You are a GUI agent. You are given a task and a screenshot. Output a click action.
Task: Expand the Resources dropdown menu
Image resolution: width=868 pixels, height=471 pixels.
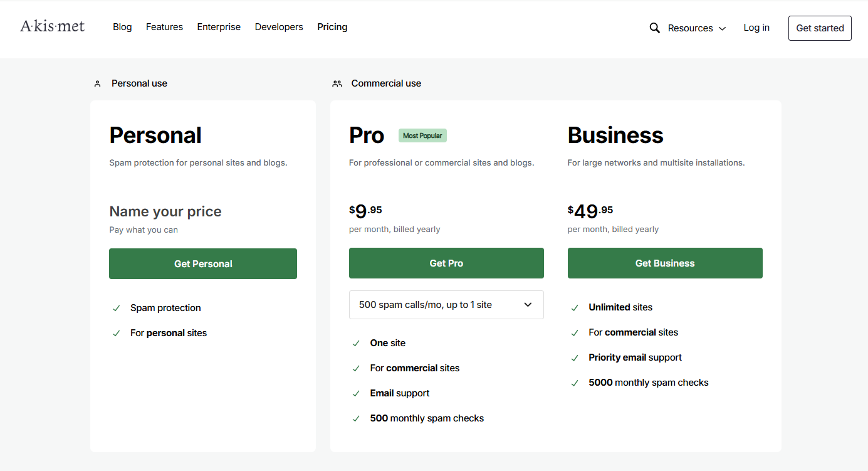[x=697, y=28]
